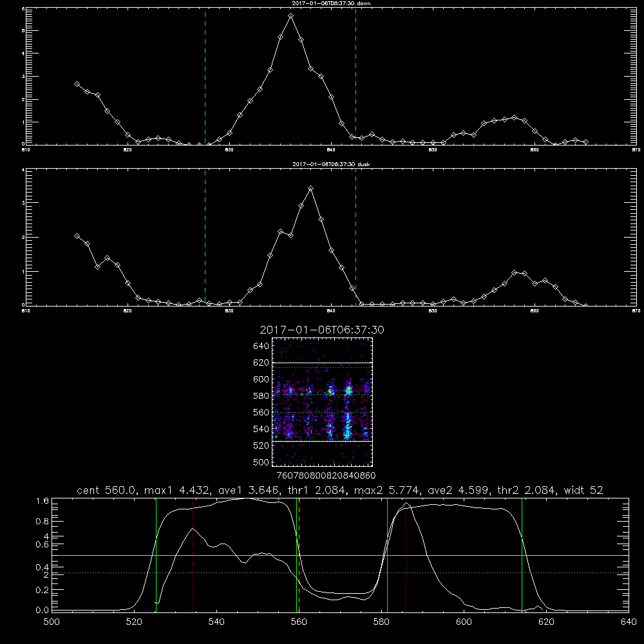Click y-axis label 520 of the spectral image
This screenshot has height=644, width=644.
(261, 446)
